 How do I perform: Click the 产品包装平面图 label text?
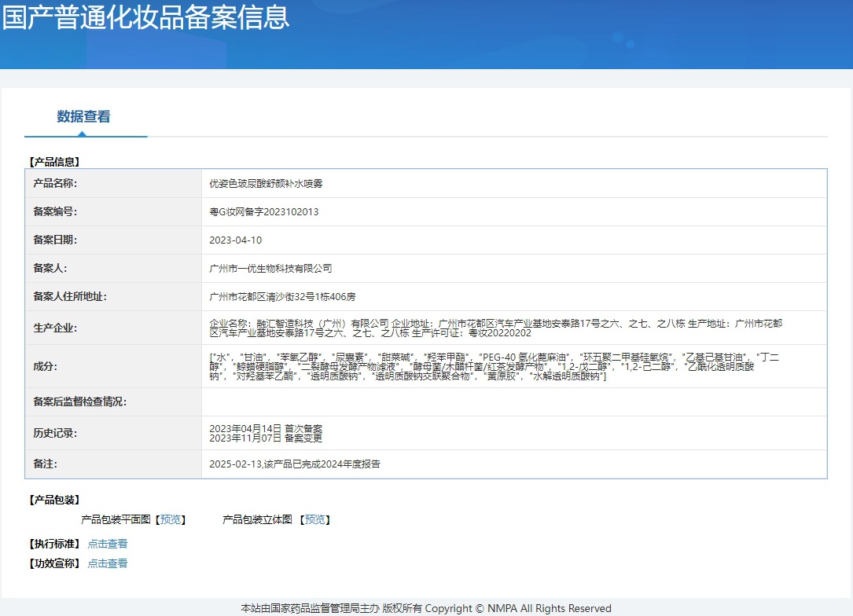coord(116,520)
